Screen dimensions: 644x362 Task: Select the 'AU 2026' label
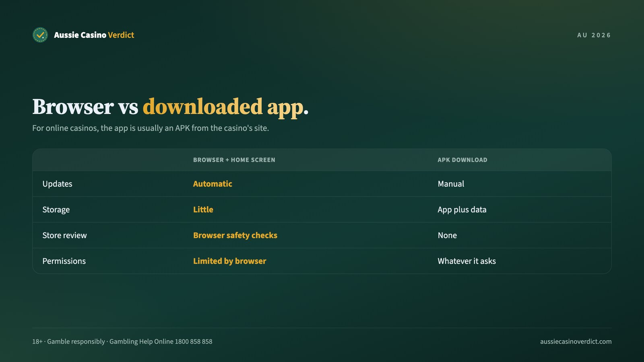click(x=594, y=35)
